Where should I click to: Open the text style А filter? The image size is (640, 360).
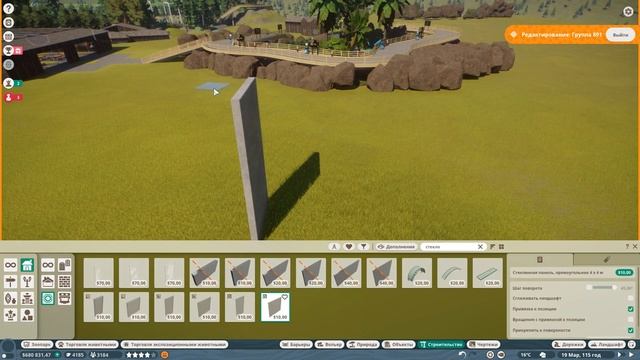[334, 247]
